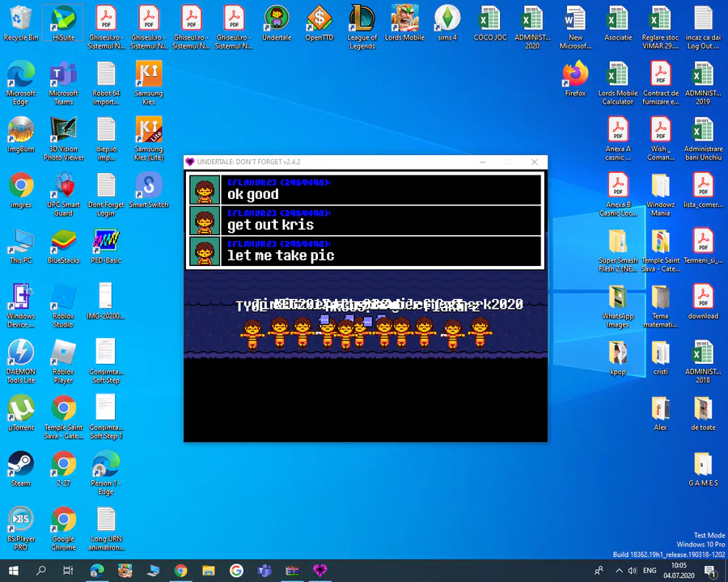Image resolution: width=728 pixels, height=582 pixels.
Task: Open the New Microsoft Word document icon
Action: [575, 27]
